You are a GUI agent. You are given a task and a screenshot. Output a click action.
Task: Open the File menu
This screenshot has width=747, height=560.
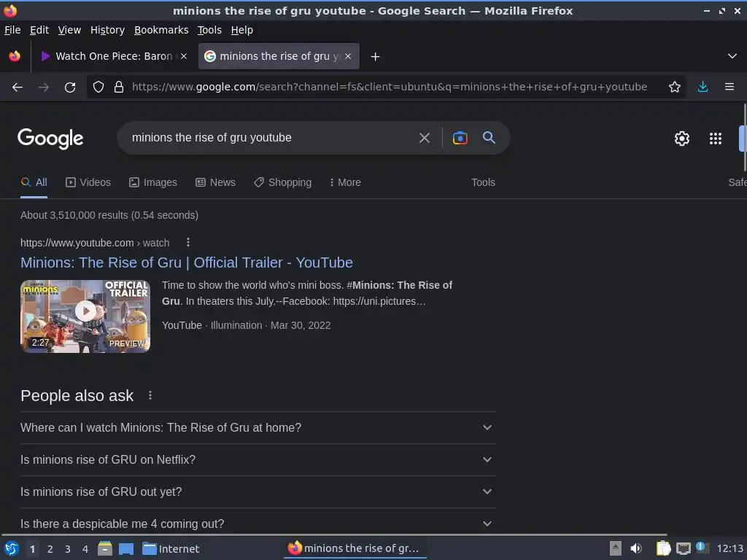click(12, 30)
